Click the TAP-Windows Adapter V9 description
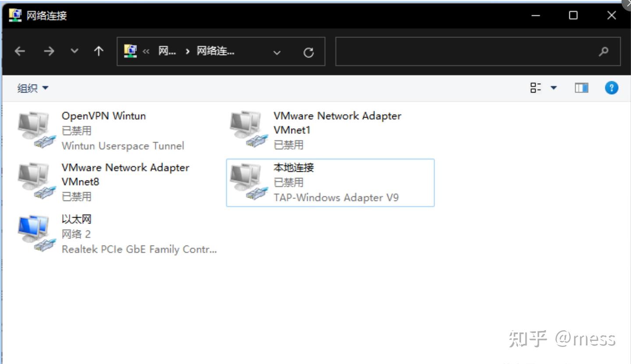Viewport: 631px width, 364px height. (336, 198)
